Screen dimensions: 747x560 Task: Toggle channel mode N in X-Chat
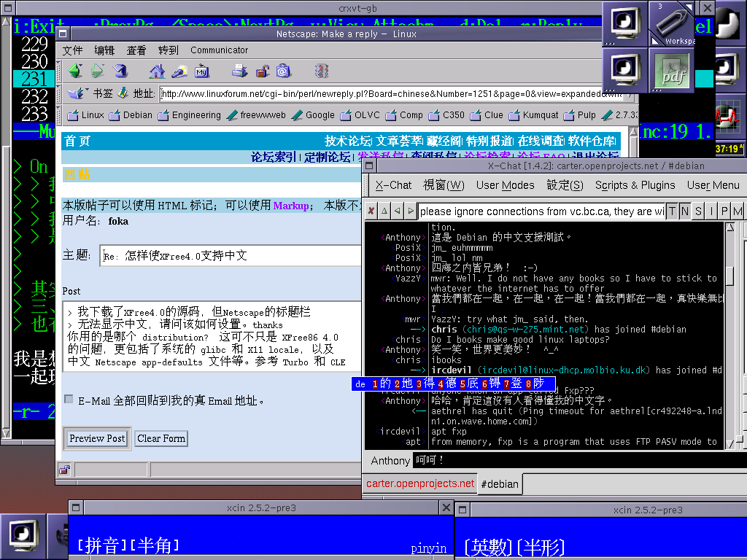(685, 211)
